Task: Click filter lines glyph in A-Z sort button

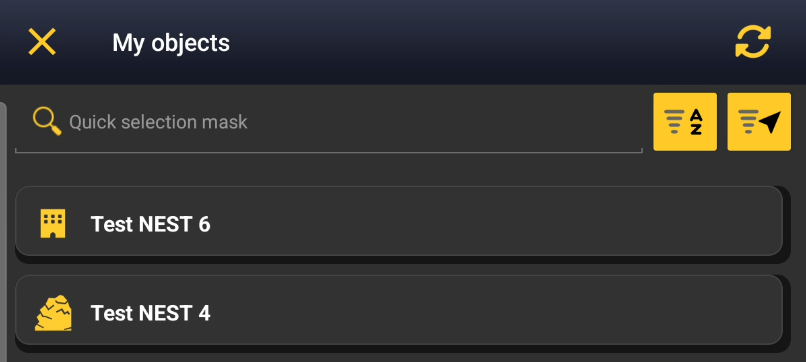Action: coord(674,122)
